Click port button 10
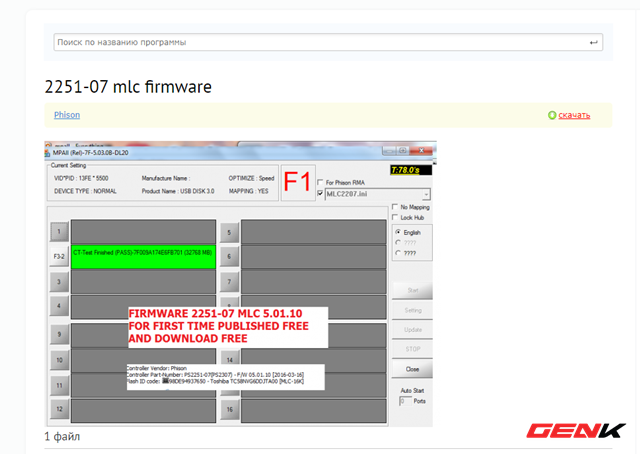Screen dimensions: 640x454 pyautogui.click(x=60, y=360)
